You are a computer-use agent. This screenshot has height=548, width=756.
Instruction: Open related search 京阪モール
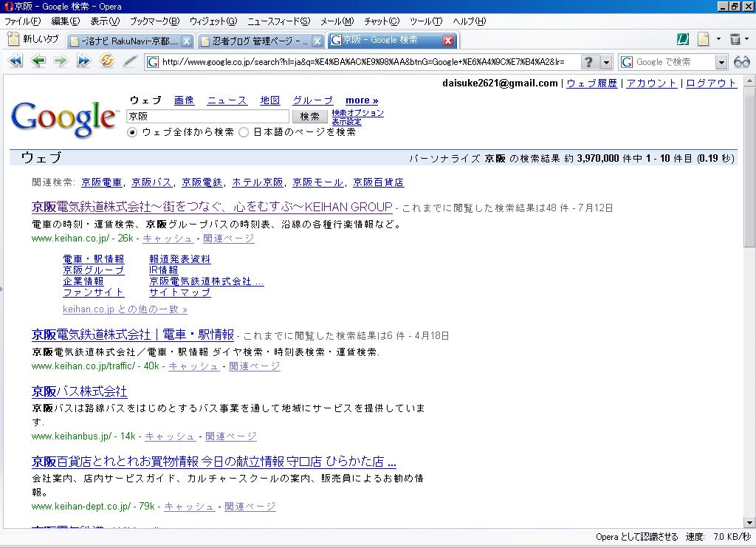coord(317,182)
